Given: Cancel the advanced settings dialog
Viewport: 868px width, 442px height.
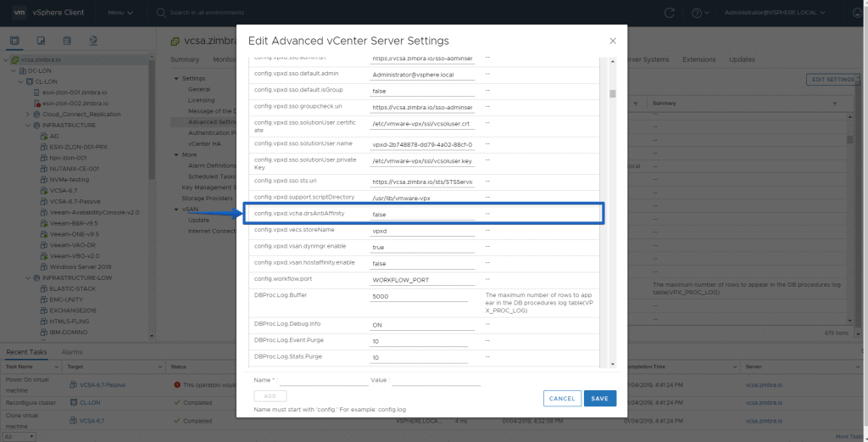Looking at the screenshot, I should tap(562, 398).
